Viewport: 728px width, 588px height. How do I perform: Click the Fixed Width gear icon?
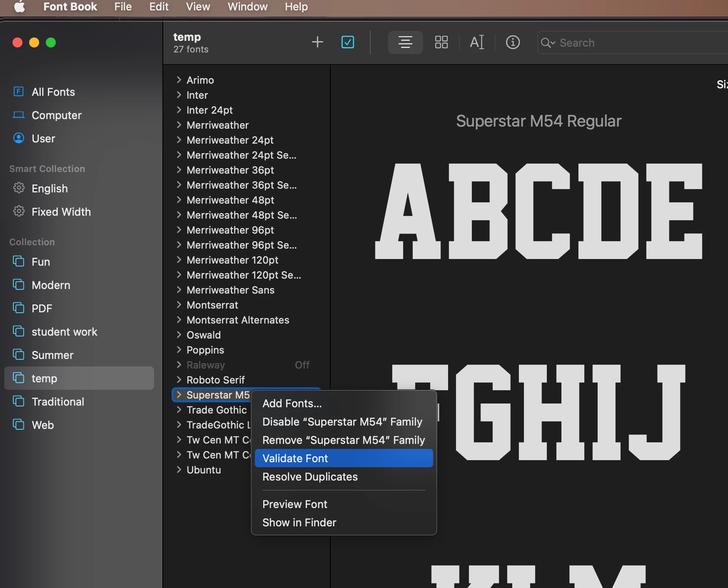pyautogui.click(x=19, y=212)
